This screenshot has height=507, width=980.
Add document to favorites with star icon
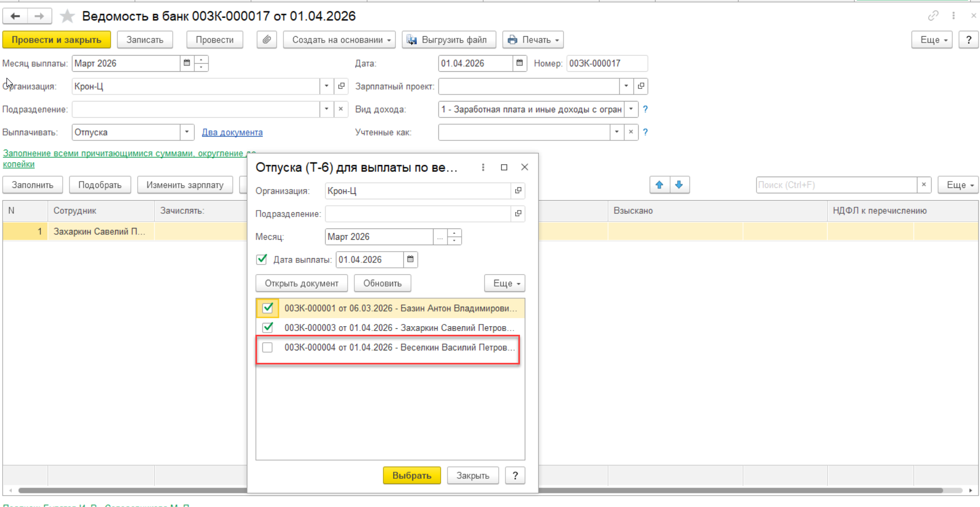(x=67, y=16)
